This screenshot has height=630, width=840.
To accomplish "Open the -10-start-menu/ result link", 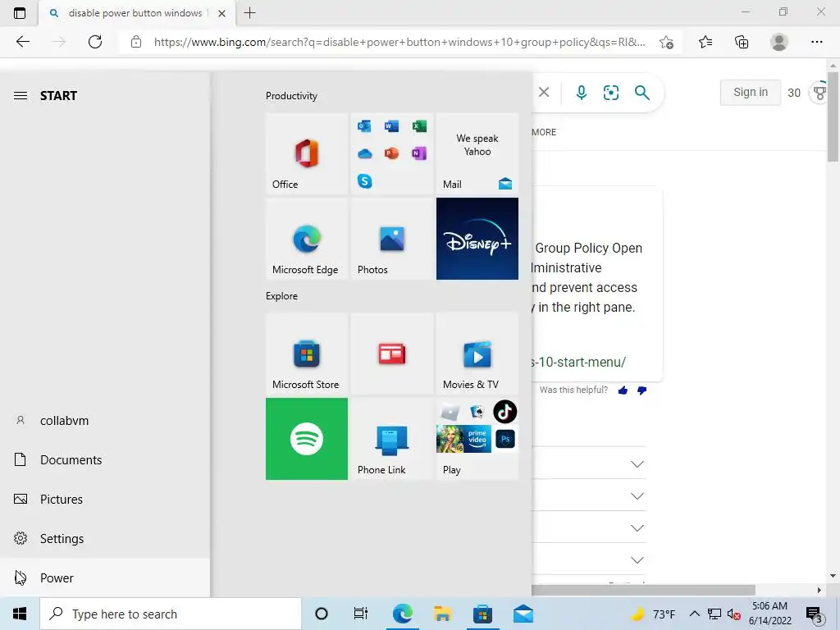I will pyautogui.click(x=578, y=362).
